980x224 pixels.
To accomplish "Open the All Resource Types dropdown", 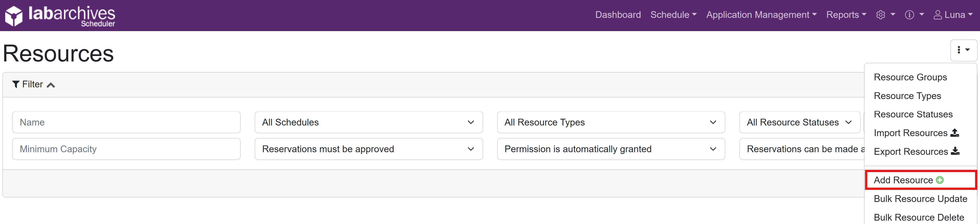I will click(611, 122).
